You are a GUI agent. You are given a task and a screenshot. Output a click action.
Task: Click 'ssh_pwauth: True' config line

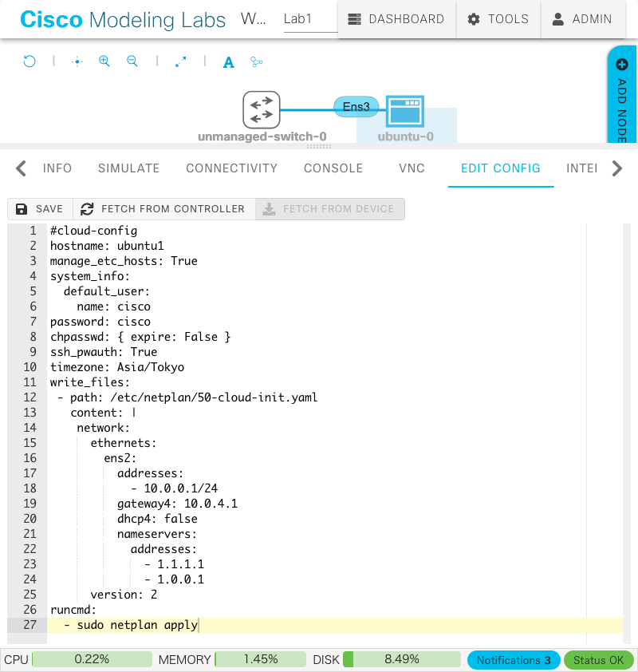point(104,352)
